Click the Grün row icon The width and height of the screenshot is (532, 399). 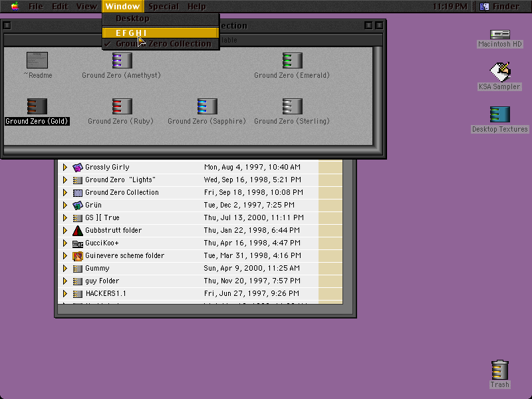tap(78, 205)
